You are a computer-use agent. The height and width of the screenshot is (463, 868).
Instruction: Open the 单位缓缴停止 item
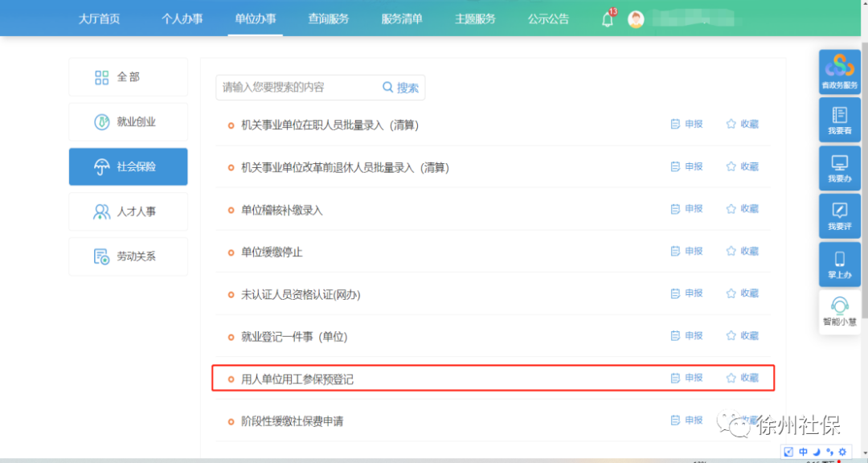[x=272, y=252]
